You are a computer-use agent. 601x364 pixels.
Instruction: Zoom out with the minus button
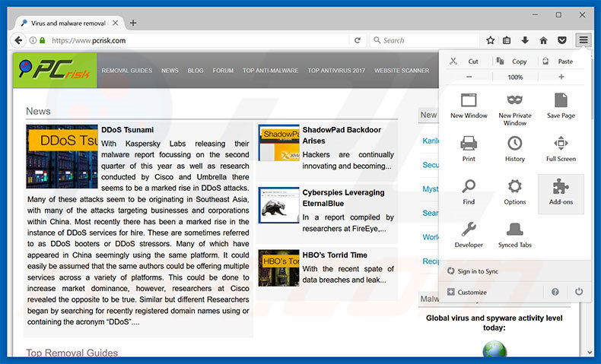coord(469,77)
